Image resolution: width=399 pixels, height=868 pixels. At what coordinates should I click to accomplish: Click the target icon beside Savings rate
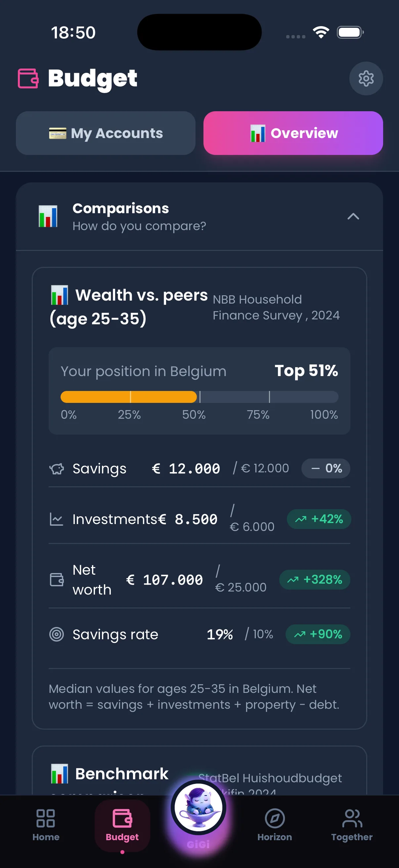[57, 635]
